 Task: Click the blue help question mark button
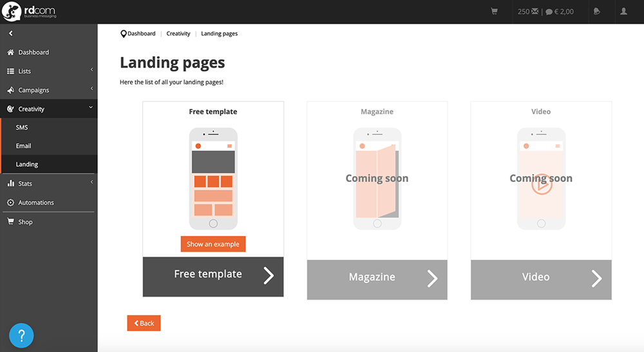[x=21, y=335]
